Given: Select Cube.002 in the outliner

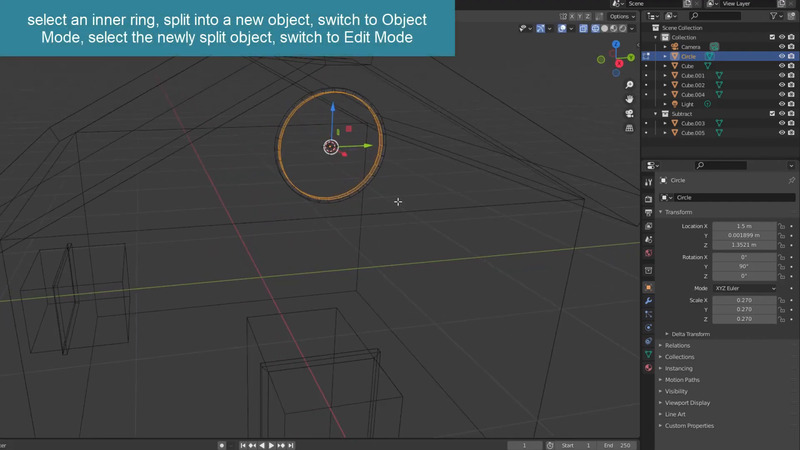Looking at the screenshot, I should 693,85.
